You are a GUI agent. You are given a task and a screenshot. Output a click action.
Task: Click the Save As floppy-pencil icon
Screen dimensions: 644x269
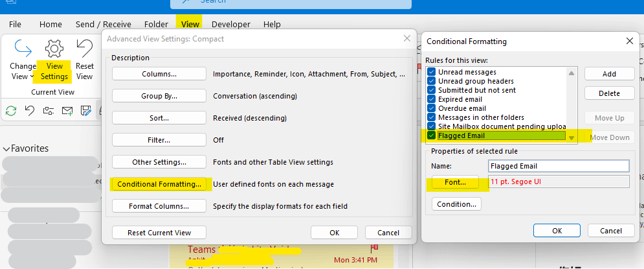pos(86,110)
